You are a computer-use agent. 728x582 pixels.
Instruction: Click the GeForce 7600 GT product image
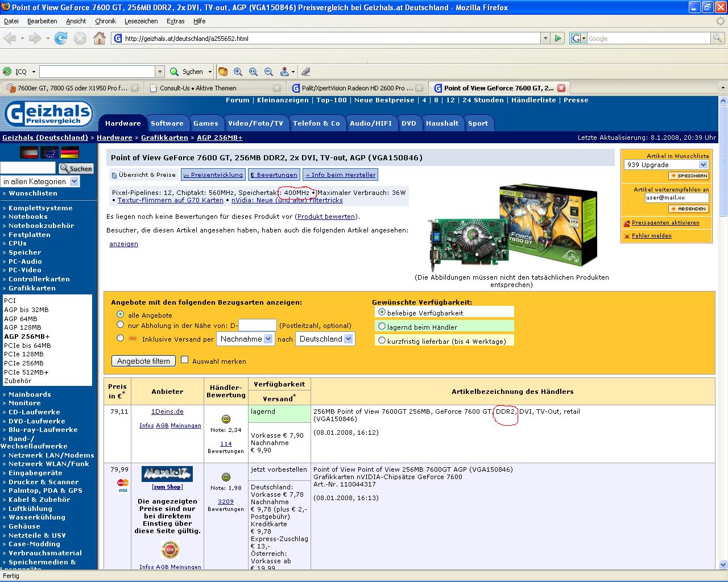(x=512, y=227)
